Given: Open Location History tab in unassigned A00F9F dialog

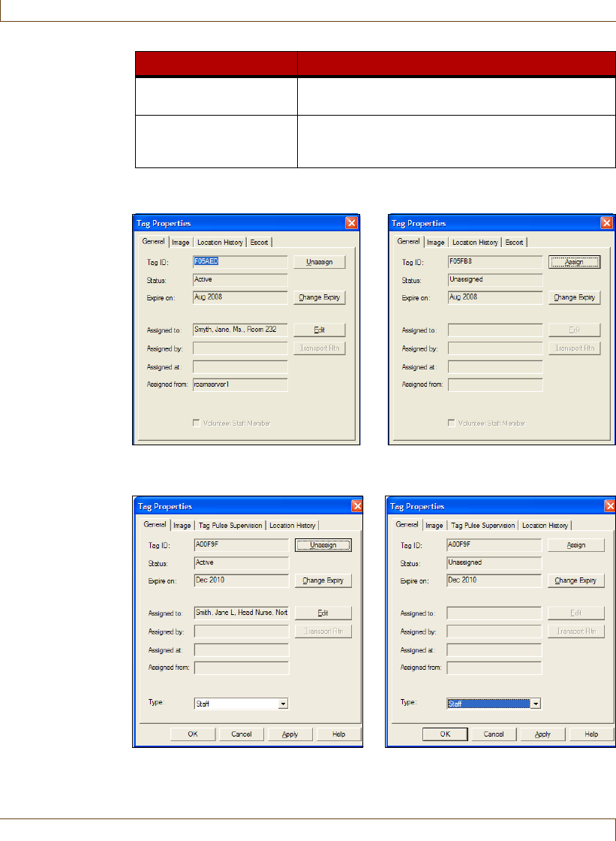Looking at the screenshot, I should [545, 526].
